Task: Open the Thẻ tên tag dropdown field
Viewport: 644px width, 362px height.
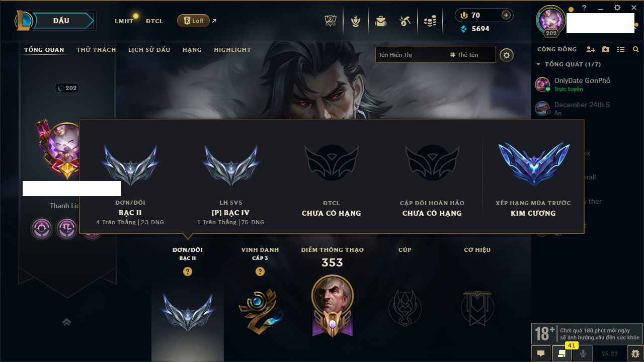Action: (x=470, y=55)
